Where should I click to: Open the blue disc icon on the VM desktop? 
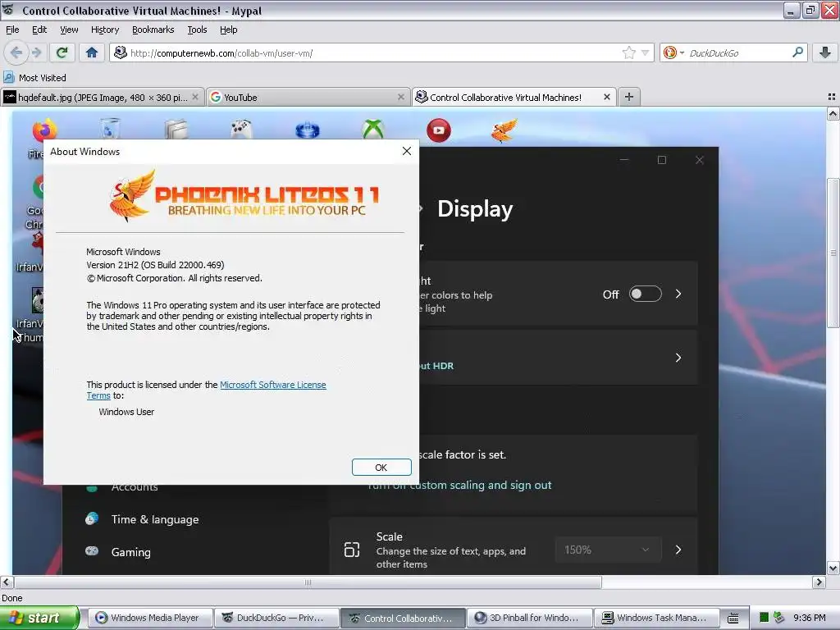pos(308,130)
